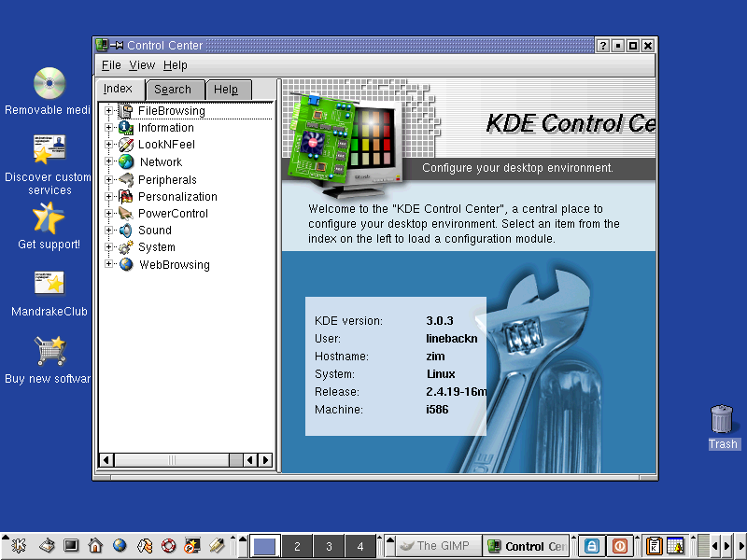
Task: Click the System gears icon
Action: click(x=126, y=247)
